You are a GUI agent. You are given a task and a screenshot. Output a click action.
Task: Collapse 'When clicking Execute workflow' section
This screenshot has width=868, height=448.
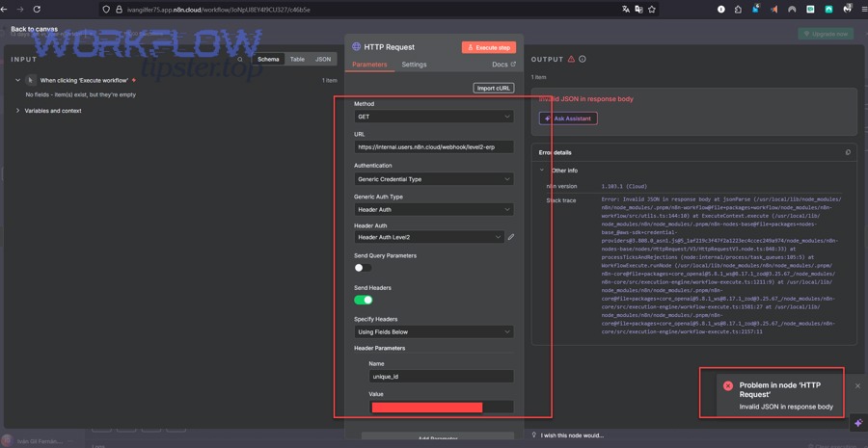coord(17,80)
